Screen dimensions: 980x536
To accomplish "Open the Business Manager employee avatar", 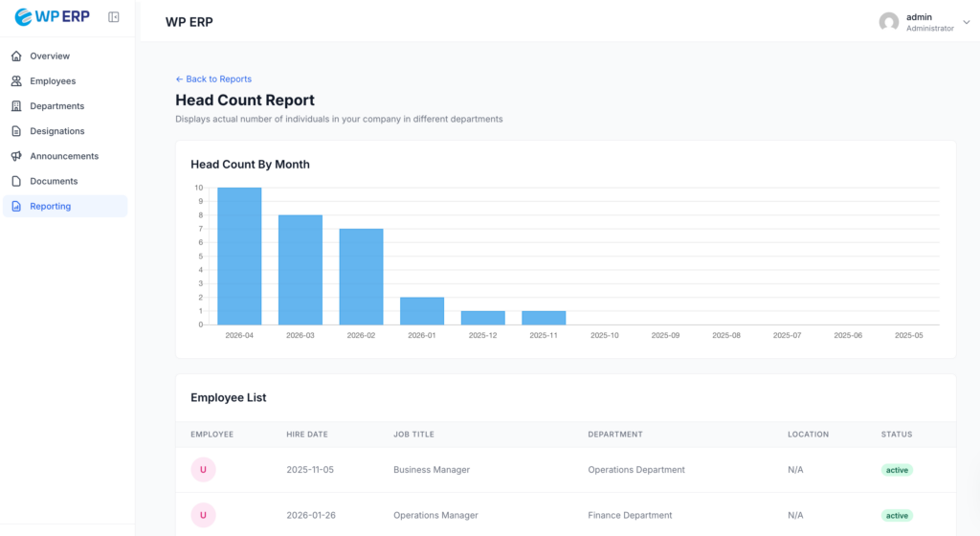I will [x=203, y=470].
